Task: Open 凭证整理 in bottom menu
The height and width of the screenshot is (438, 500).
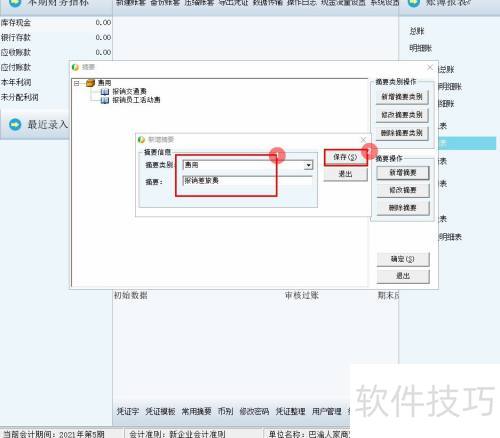Action: tap(290, 411)
